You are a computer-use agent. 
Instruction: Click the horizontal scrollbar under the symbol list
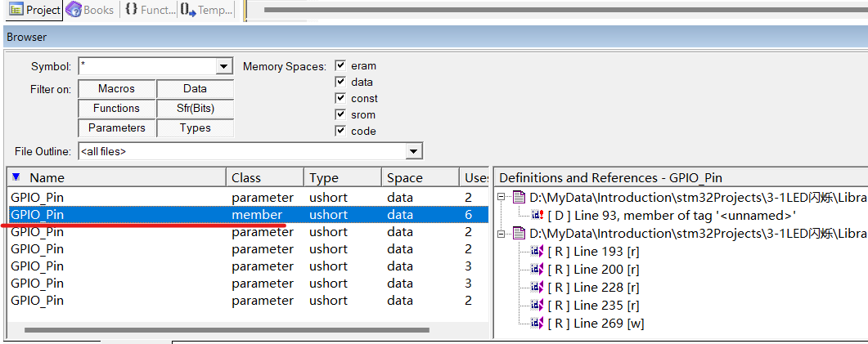click(227, 330)
